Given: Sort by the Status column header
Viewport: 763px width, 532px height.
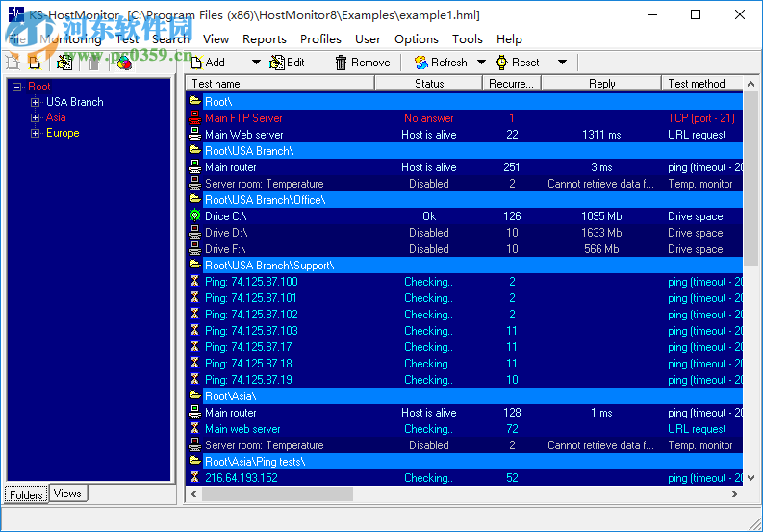Looking at the screenshot, I should 429,84.
